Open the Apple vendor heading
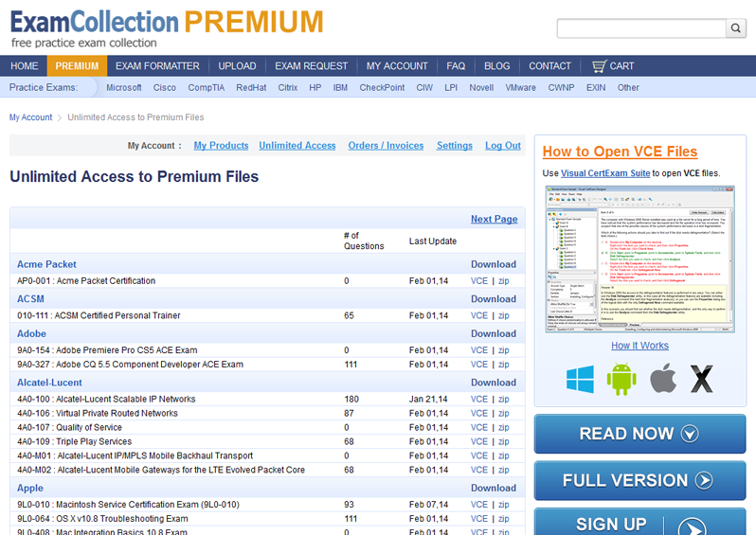This screenshot has width=756, height=535. click(x=30, y=489)
